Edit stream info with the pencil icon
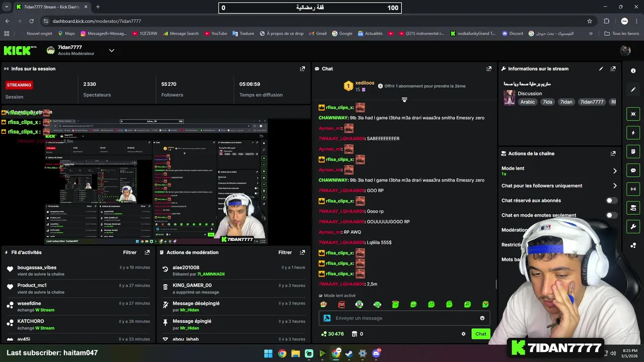The width and height of the screenshot is (644, 362). click(601, 69)
